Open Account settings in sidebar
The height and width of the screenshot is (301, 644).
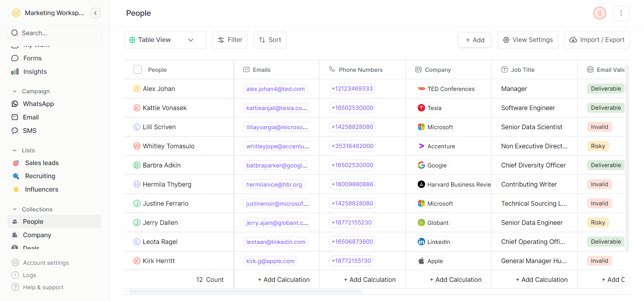46,263
